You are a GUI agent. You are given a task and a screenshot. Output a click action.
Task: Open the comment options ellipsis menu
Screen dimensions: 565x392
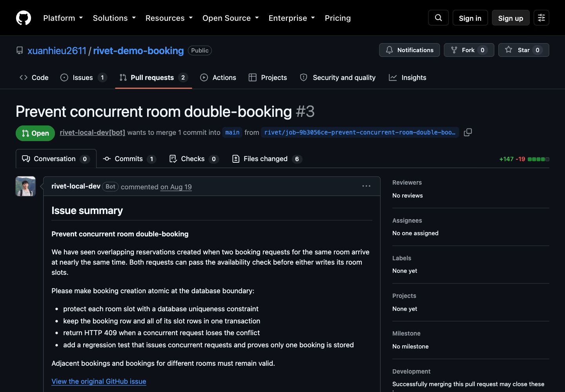(366, 186)
